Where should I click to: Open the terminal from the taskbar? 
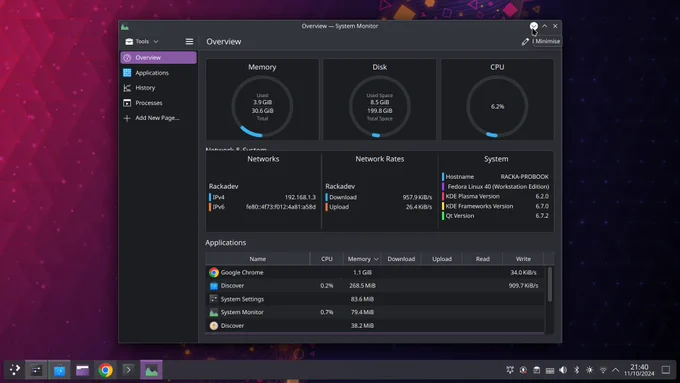[x=128, y=370]
